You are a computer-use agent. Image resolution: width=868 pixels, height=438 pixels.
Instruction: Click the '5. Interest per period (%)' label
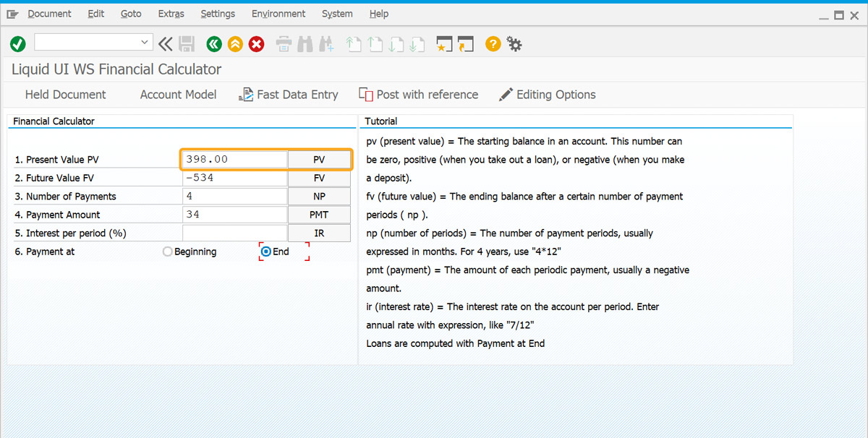click(71, 233)
